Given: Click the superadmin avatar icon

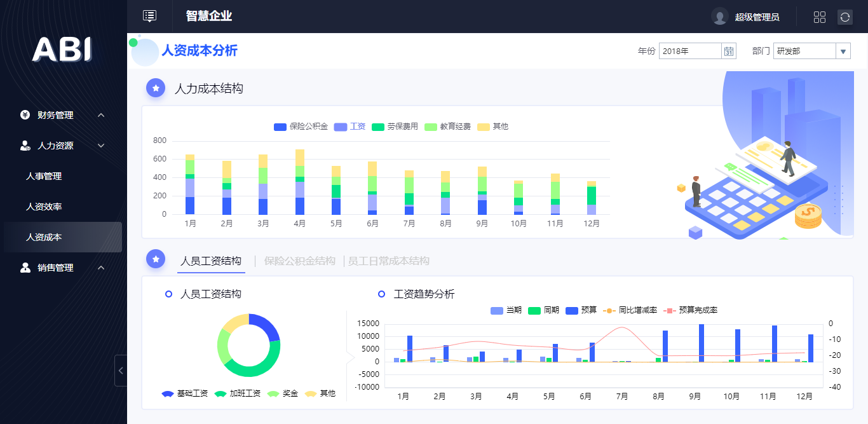Looking at the screenshot, I should (x=719, y=17).
